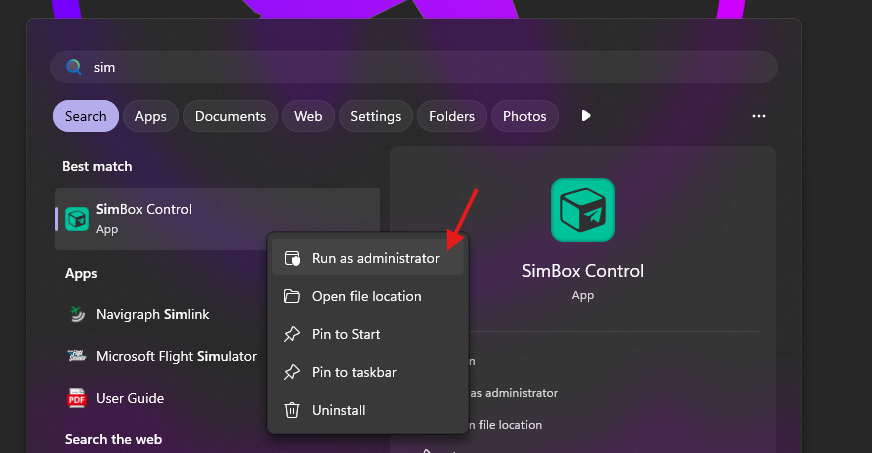Screen dimensions: 872x453
Task: Click the large SimBox Control icon in preview pane
Action: pos(583,210)
